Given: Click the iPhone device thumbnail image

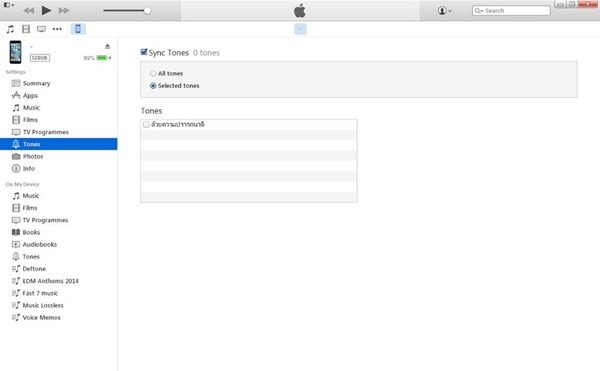Looking at the screenshot, I should point(16,52).
